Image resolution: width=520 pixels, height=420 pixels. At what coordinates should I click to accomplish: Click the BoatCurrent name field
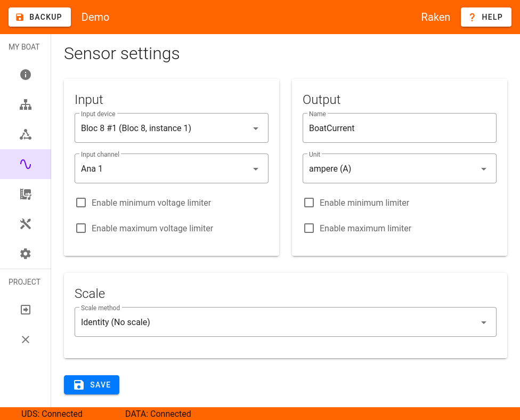pyautogui.click(x=399, y=128)
